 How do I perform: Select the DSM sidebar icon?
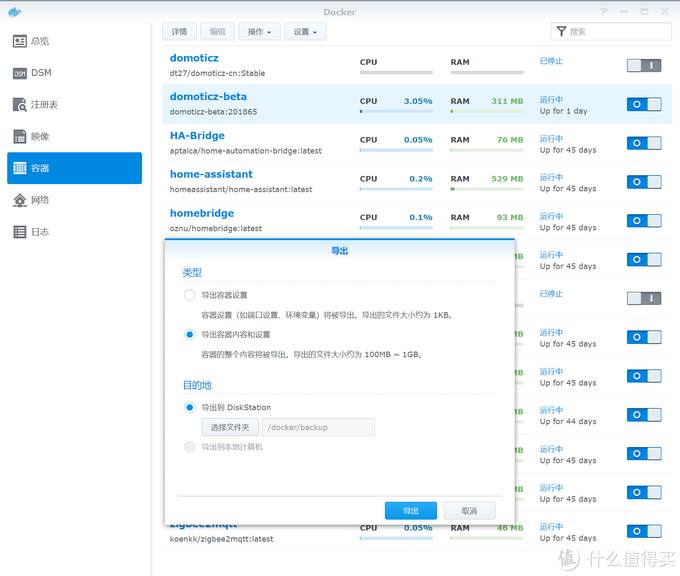[x=20, y=73]
